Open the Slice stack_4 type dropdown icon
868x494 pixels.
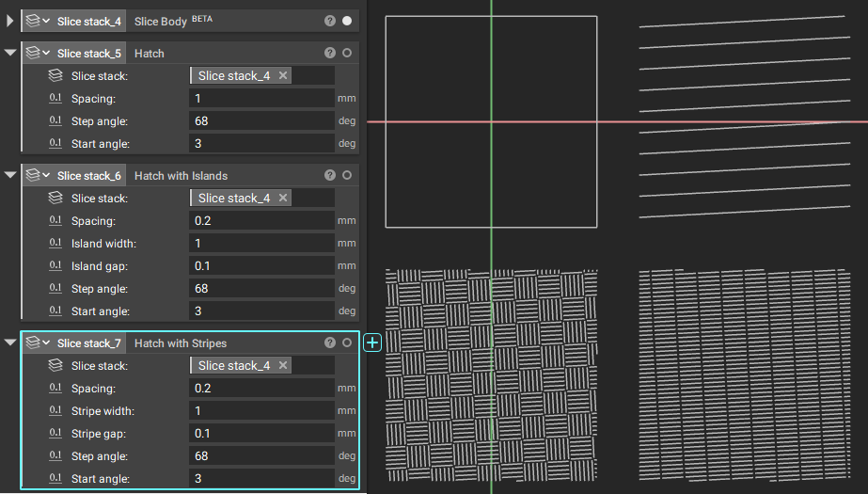[x=39, y=21]
